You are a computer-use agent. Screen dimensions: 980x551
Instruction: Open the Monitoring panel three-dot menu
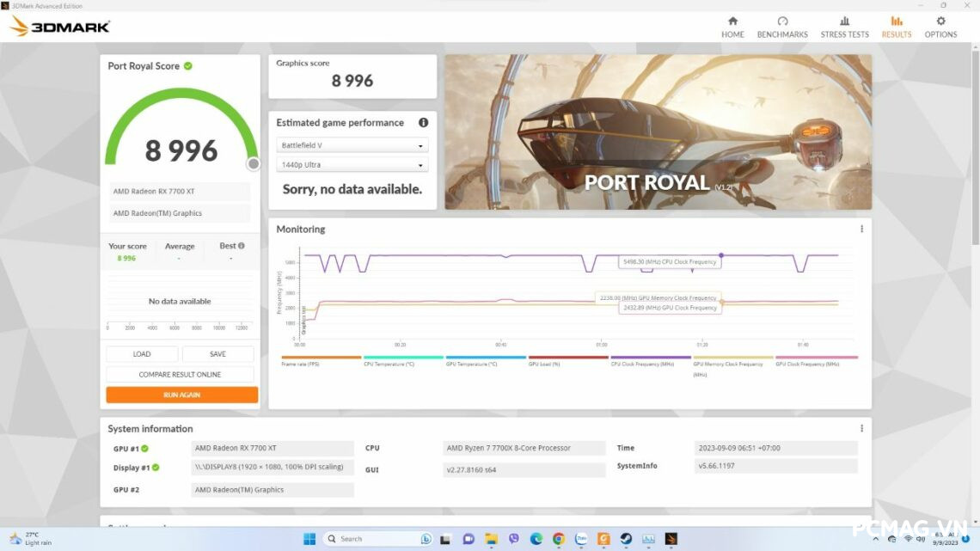point(861,228)
